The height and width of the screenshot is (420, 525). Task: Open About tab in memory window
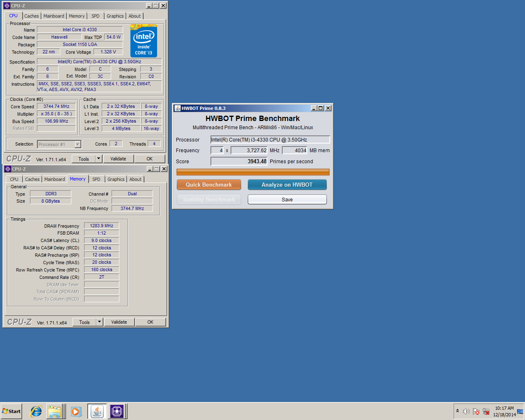coord(135,179)
